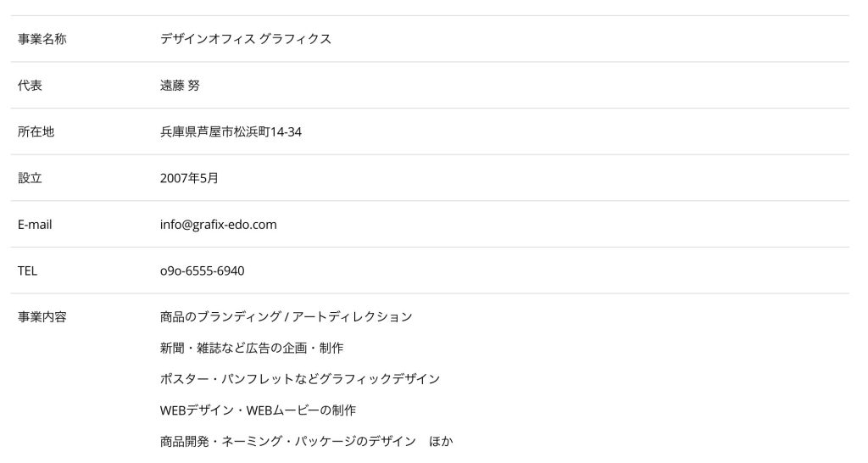Click the info@grafix-edo.com email address
The height and width of the screenshot is (463, 868).
[x=218, y=225]
